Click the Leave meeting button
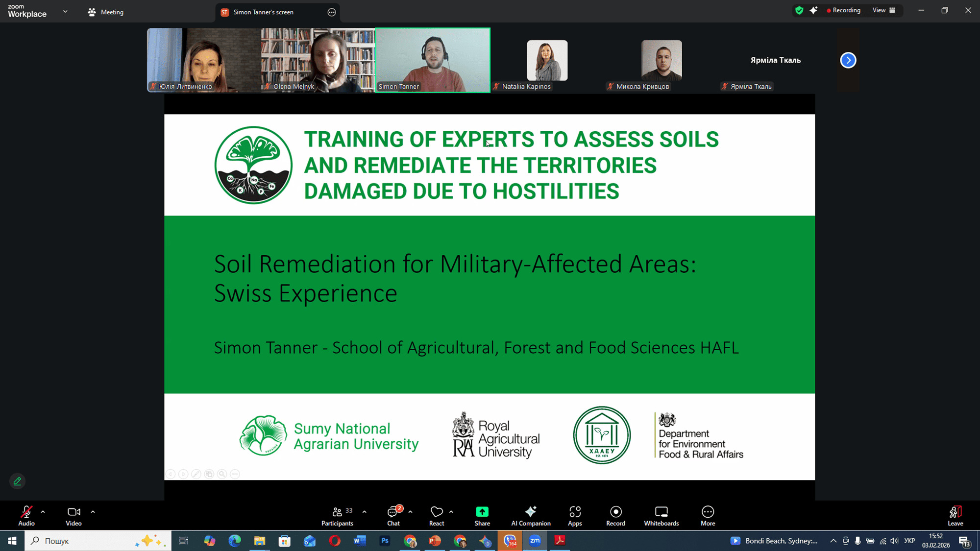The image size is (980, 551). [955, 516]
